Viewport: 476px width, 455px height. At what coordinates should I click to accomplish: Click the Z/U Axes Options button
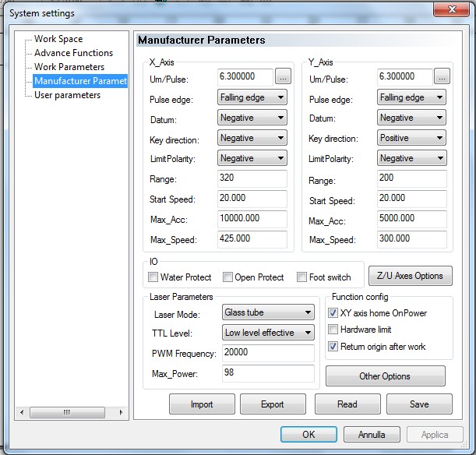[409, 276]
